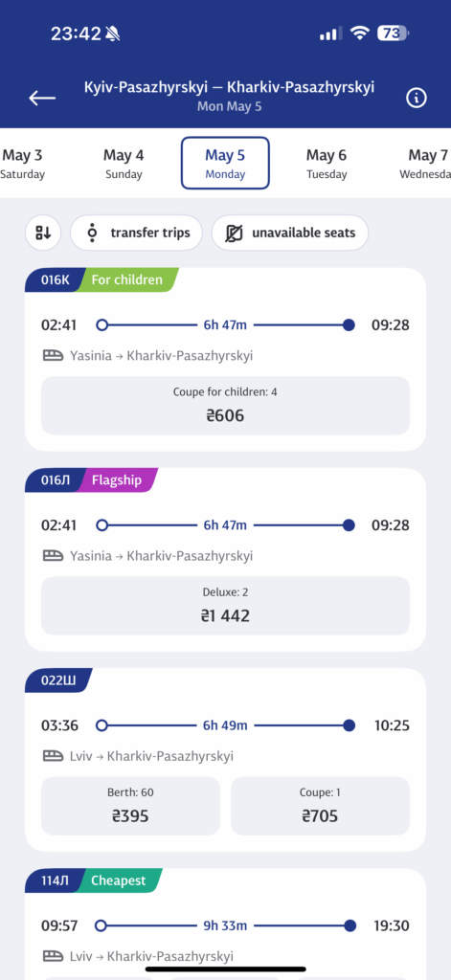Choose the Deluxe ₴1 442 fare

(225, 606)
